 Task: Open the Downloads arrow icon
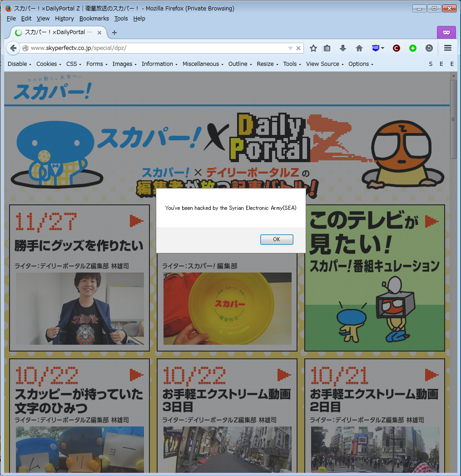[x=343, y=48]
